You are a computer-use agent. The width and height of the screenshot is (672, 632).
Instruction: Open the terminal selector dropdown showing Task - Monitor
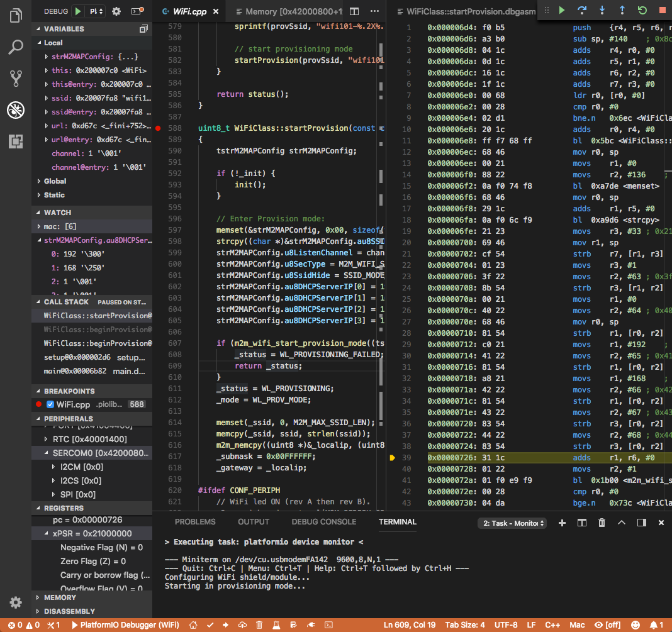[512, 523]
